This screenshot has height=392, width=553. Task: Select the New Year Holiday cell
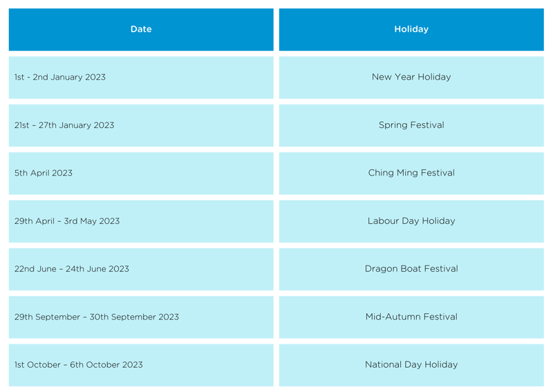tap(411, 77)
